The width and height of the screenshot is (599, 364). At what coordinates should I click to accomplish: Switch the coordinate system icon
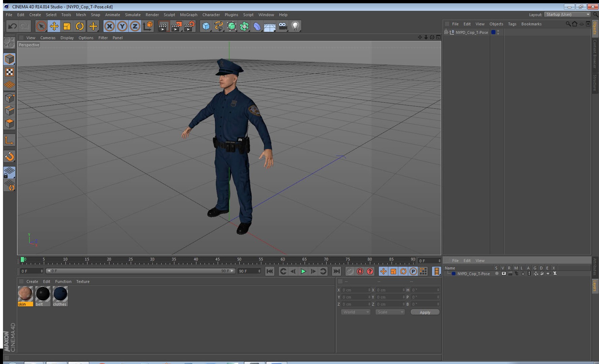(148, 26)
